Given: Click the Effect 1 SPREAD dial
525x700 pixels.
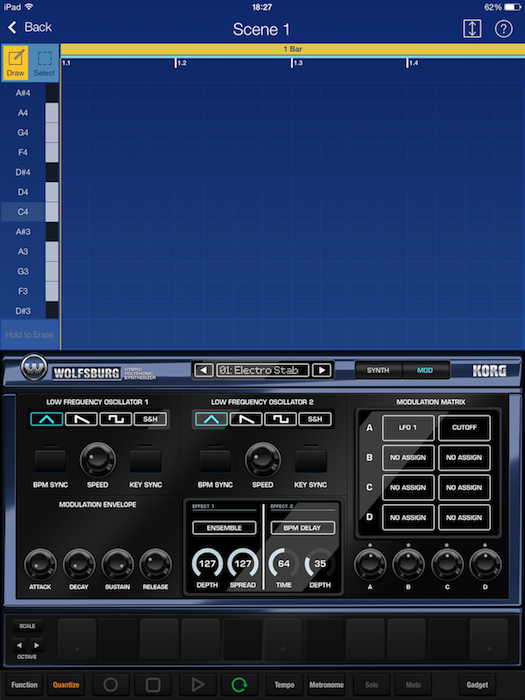Looking at the screenshot, I should pos(242,563).
